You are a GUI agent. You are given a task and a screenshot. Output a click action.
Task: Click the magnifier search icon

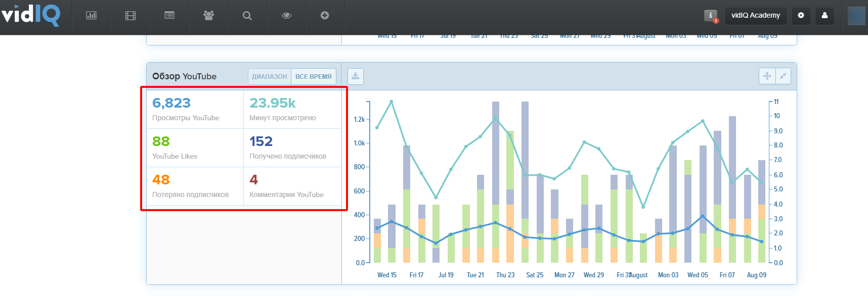247,16
